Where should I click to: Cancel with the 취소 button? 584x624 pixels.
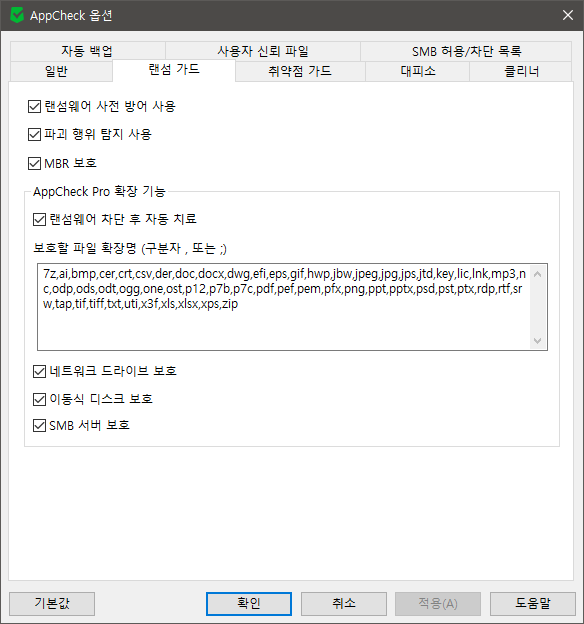pos(344,604)
